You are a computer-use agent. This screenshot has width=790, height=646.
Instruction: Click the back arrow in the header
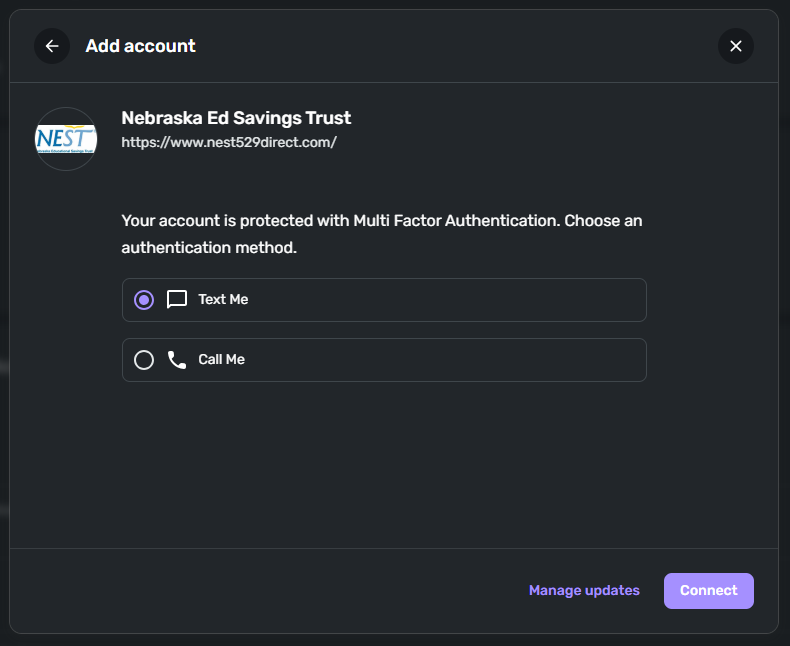coord(52,46)
